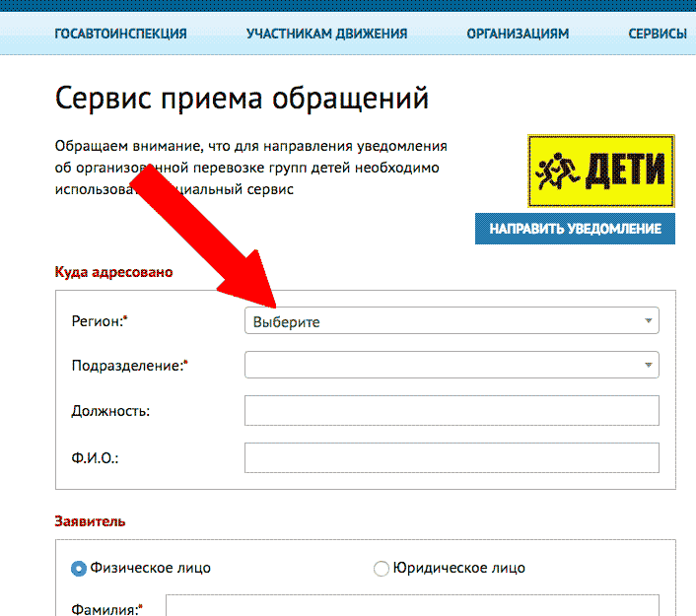Open the Регион 'Выберите' combo box
The image size is (696, 616).
pyautogui.click(x=452, y=320)
